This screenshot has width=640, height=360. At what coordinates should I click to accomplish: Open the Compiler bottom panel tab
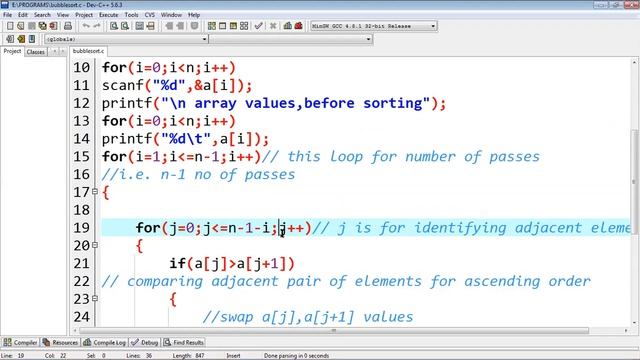pyautogui.click(x=20, y=342)
